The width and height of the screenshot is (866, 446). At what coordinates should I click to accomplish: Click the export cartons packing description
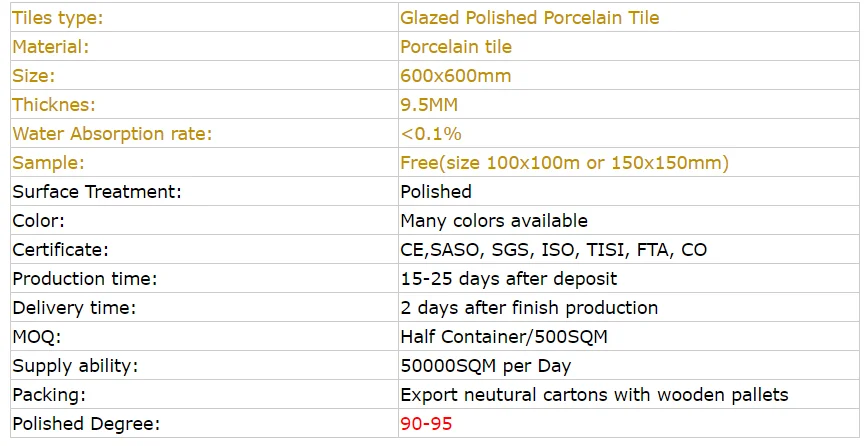coord(594,395)
